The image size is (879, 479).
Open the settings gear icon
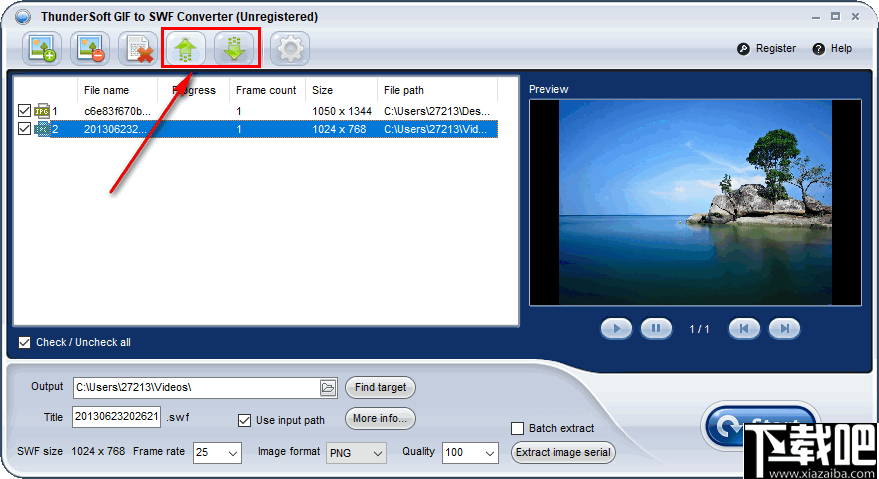point(290,49)
